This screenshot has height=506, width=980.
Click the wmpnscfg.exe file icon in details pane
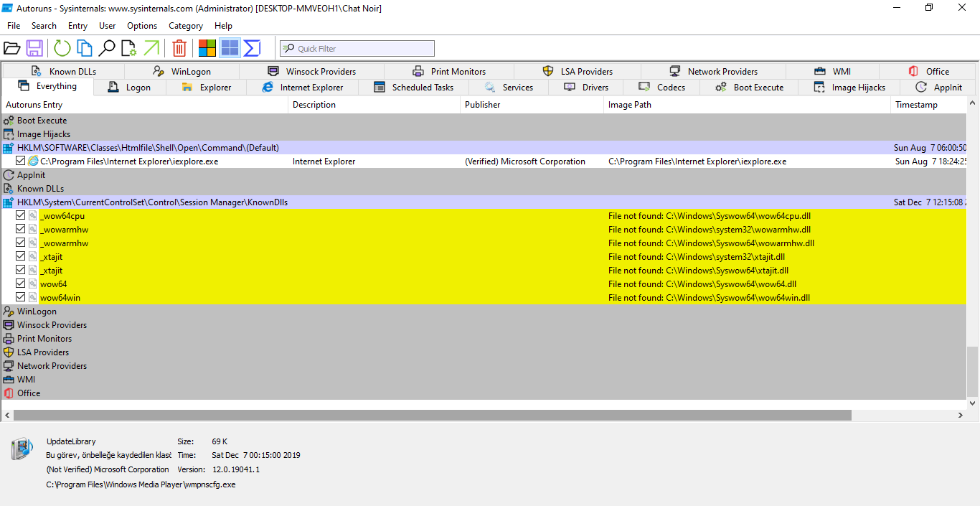(x=22, y=449)
